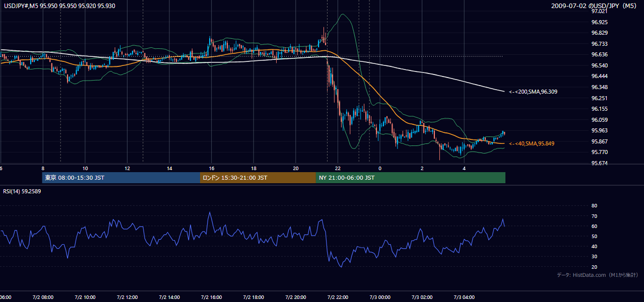Click hour label 14 under the price chart
The width and height of the screenshot is (644, 302).
169,169
